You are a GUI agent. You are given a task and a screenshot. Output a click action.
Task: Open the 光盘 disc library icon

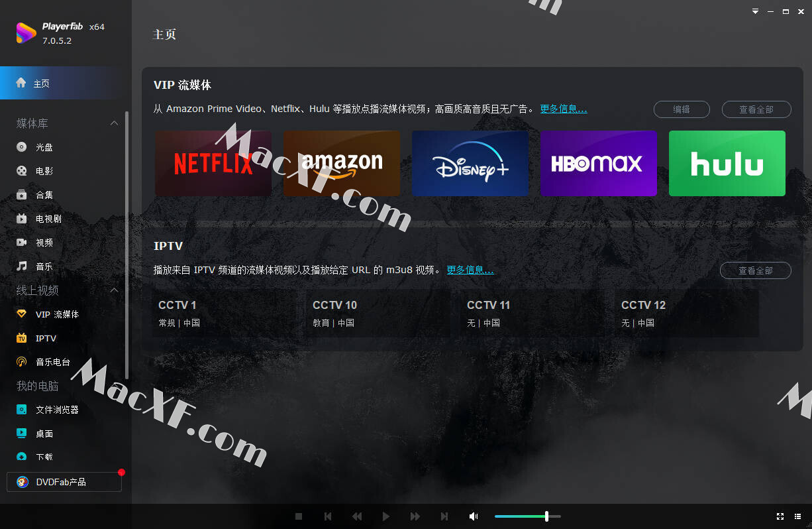(x=22, y=147)
